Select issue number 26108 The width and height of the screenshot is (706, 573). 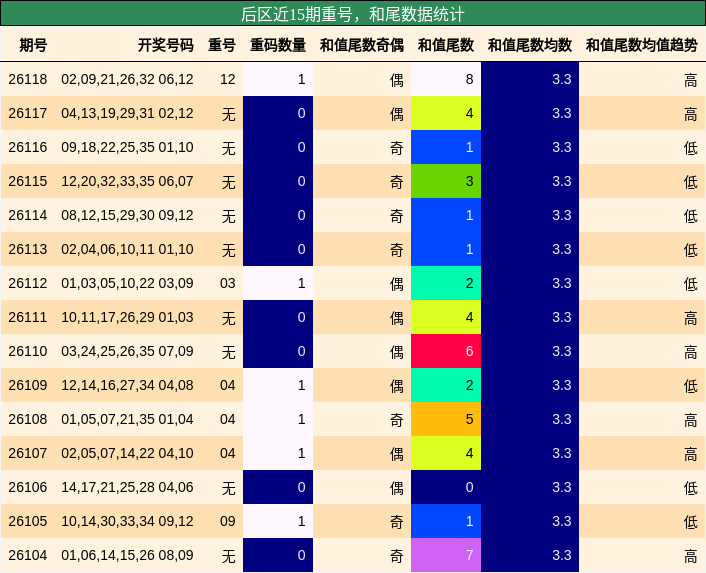click(27, 419)
